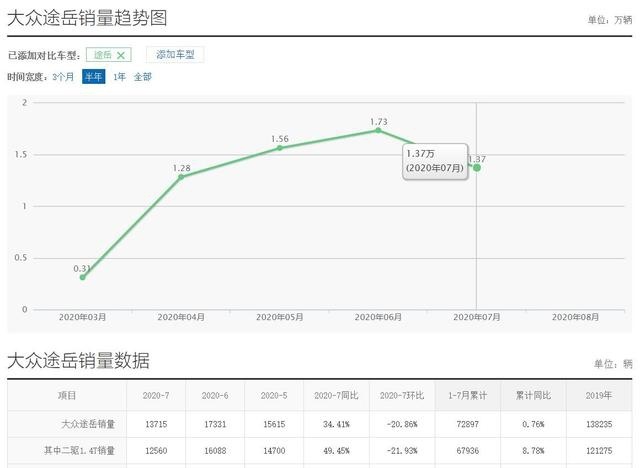Click the cell value 8.78%
The height and width of the screenshot is (468, 640).
click(x=533, y=450)
